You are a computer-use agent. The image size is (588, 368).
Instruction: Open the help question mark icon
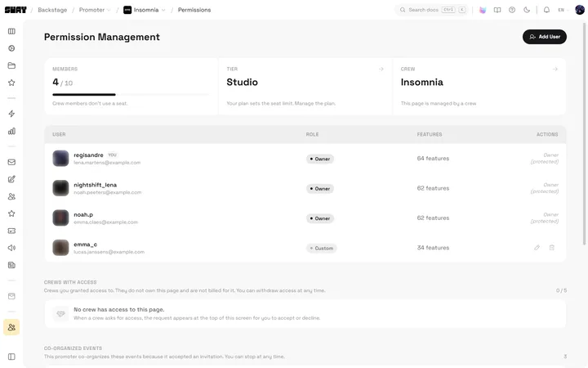pyautogui.click(x=512, y=10)
